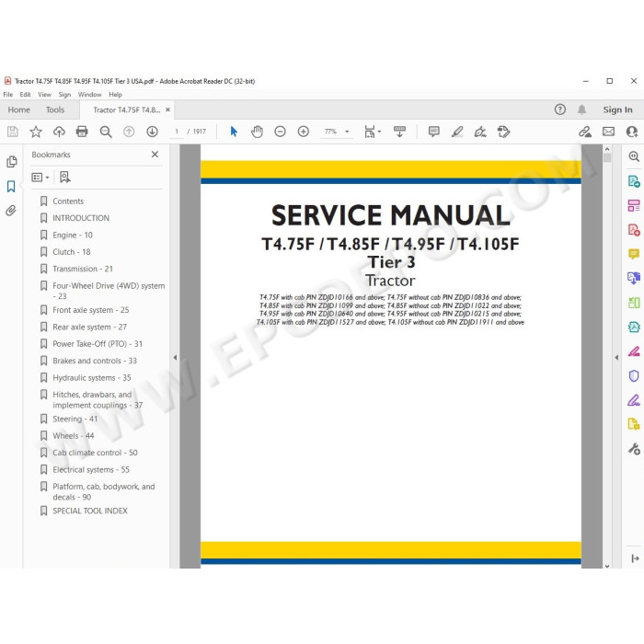Click the find bookmark icon
644x644 pixels.
pyautogui.click(x=65, y=177)
